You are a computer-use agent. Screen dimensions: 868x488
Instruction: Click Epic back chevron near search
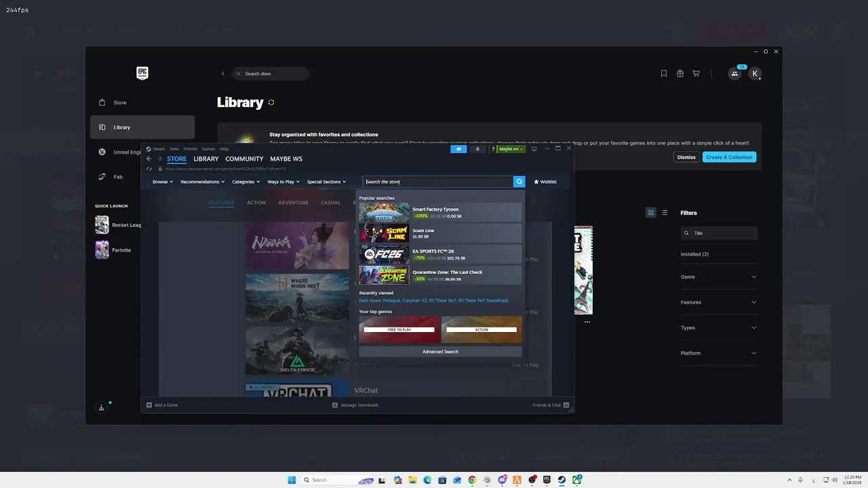click(222, 73)
